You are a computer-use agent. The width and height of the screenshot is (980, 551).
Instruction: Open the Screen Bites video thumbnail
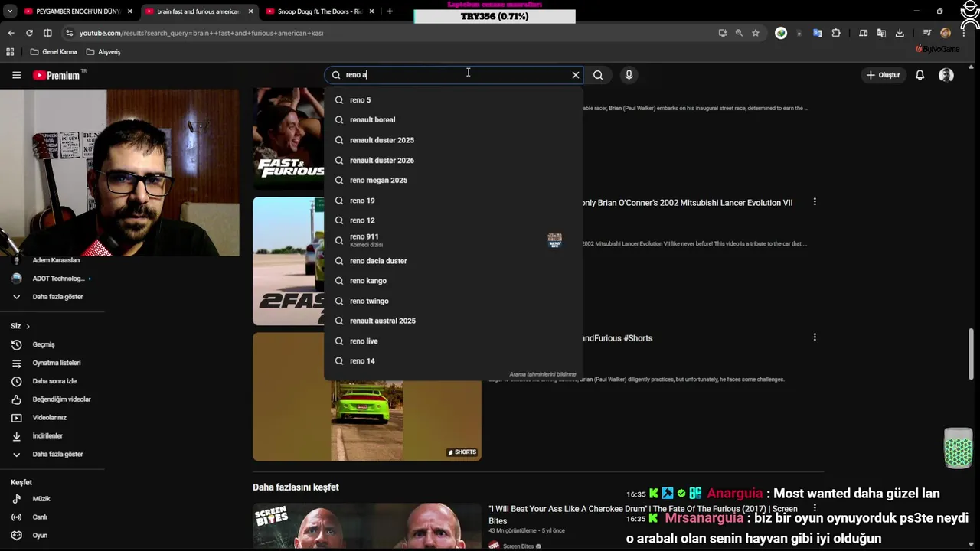pos(367,527)
